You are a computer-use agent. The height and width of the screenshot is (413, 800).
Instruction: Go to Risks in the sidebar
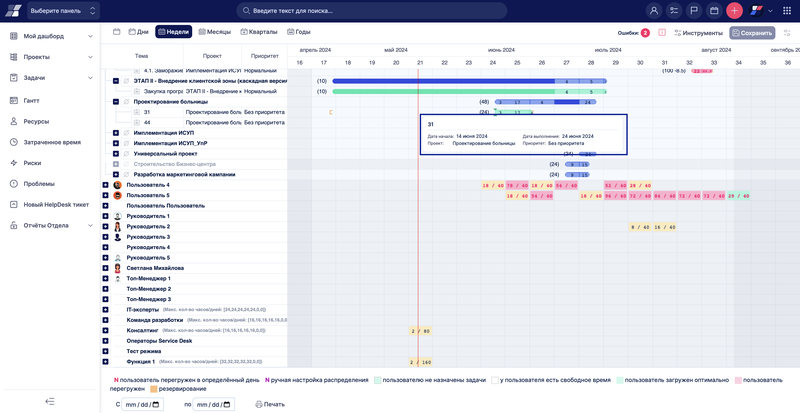[x=32, y=162]
